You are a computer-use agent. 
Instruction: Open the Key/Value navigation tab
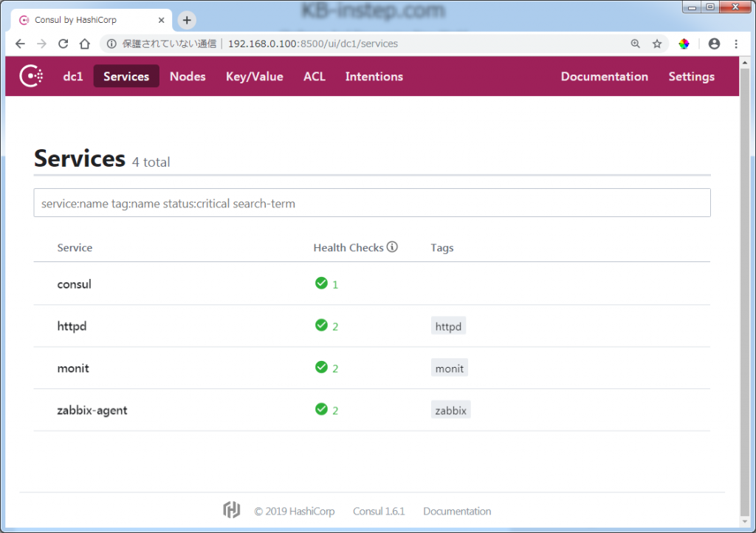[x=255, y=77]
